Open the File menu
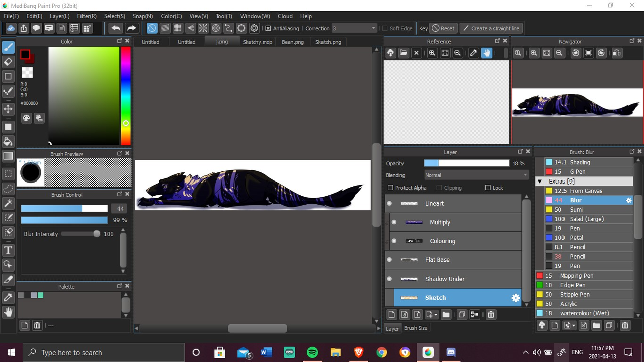 tap(11, 16)
